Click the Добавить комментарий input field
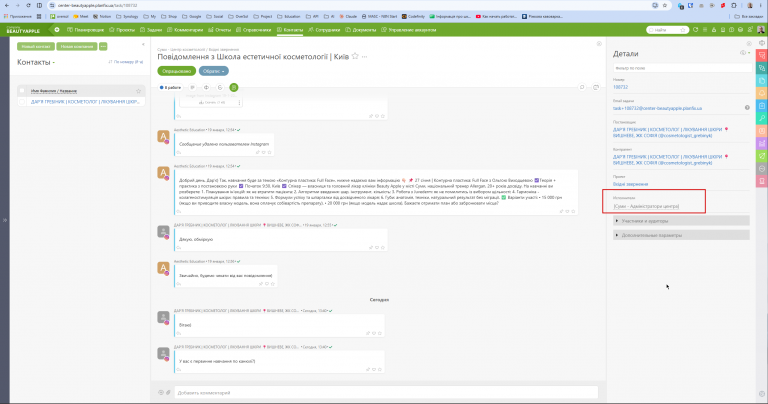The height and width of the screenshot is (404, 768). pyautogui.click(x=386, y=392)
